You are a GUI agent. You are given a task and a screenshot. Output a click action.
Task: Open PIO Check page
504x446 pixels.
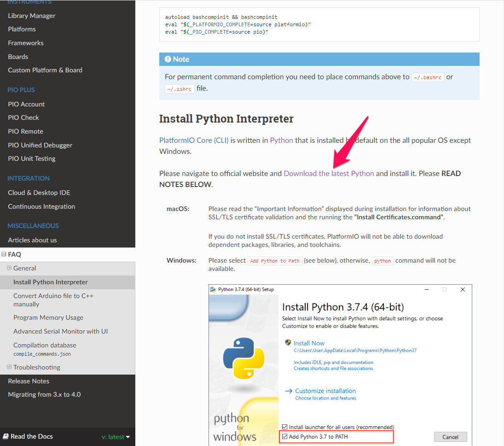23,118
